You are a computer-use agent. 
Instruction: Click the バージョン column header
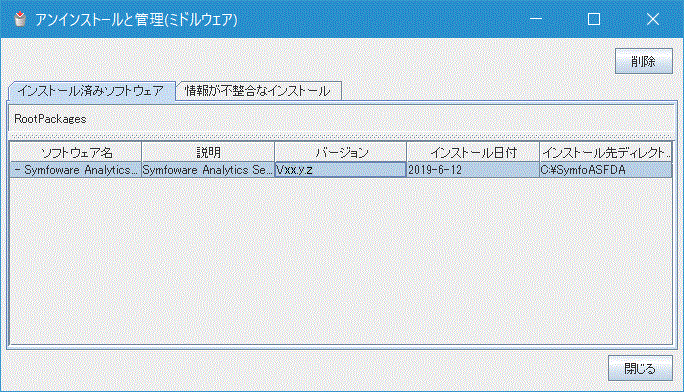point(341,152)
